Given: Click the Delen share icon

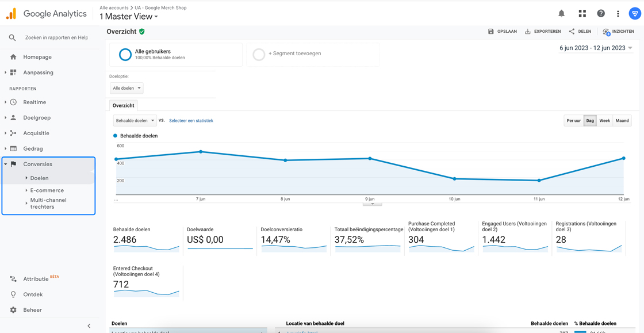Looking at the screenshot, I should point(572,31).
